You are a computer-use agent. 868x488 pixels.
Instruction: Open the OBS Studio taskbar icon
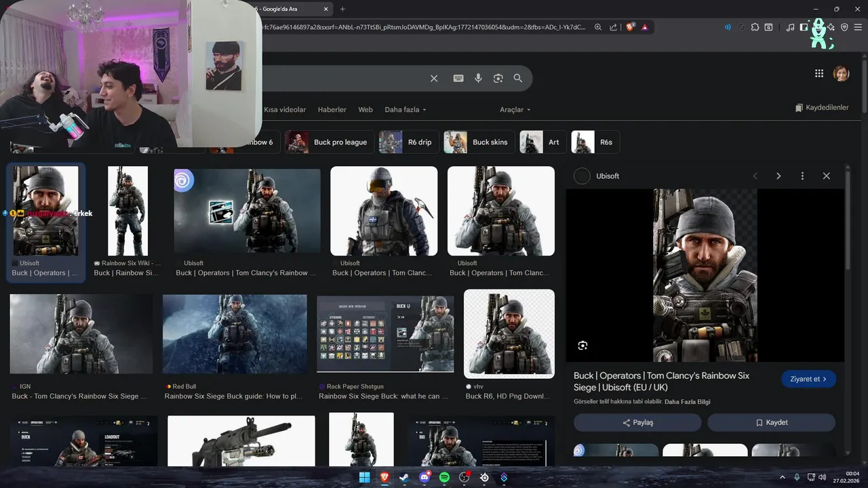point(465,477)
